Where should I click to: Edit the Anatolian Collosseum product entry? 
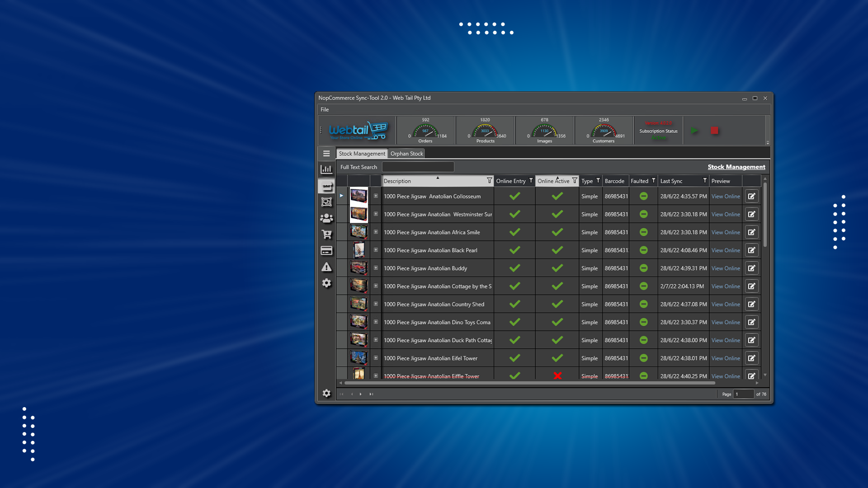[751, 196]
